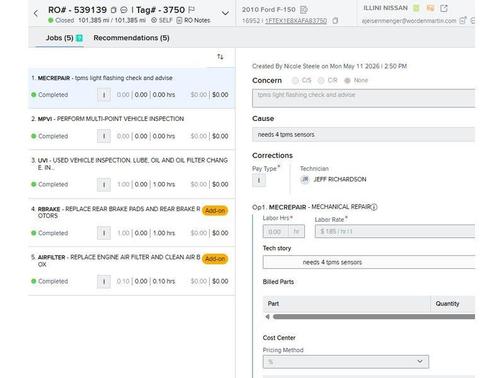The width and height of the screenshot is (504, 378).
Task: Open vehicle details icon beside 2010 Ford F-150
Action: click(x=304, y=9)
